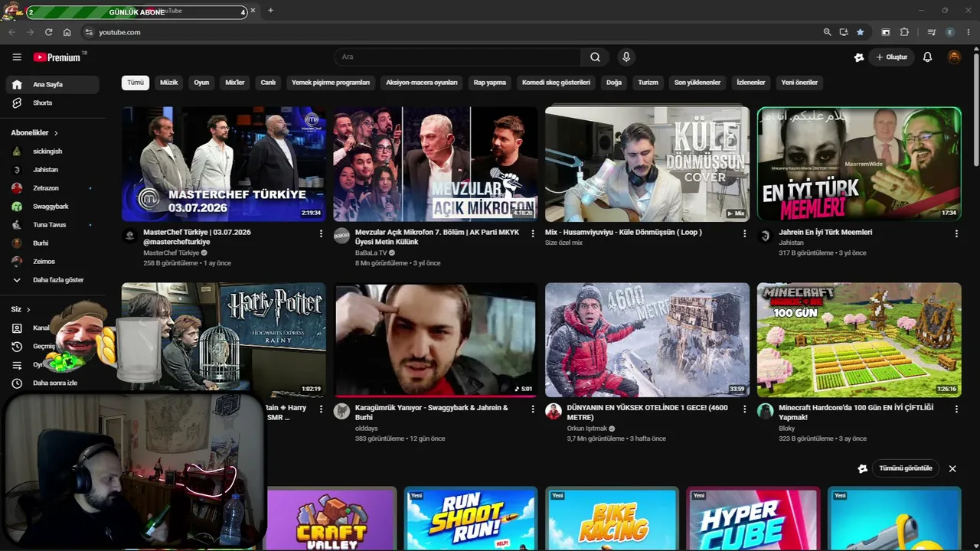
Task: Play the MasterChef Türkiye 03.07.2026 thumbnail
Action: coord(224,164)
